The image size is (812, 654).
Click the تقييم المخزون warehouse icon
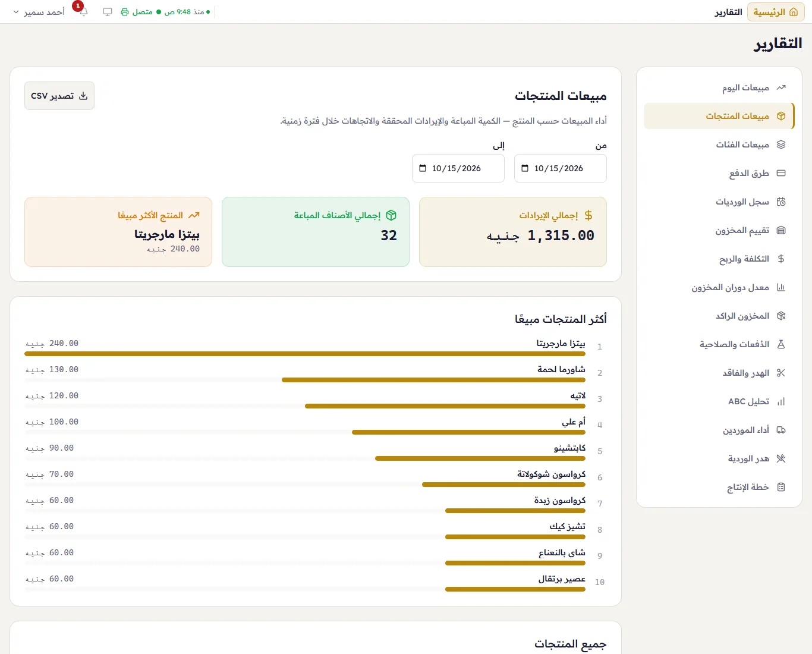coord(781,230)
